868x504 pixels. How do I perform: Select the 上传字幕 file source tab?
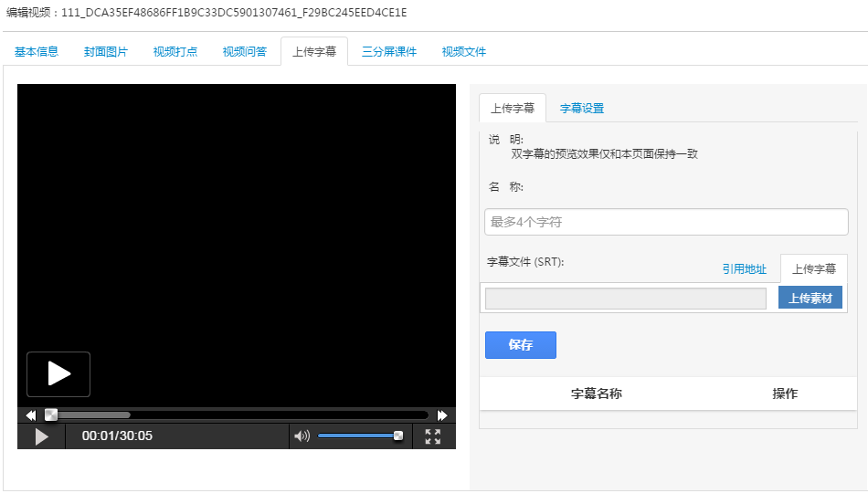[814, 268]
